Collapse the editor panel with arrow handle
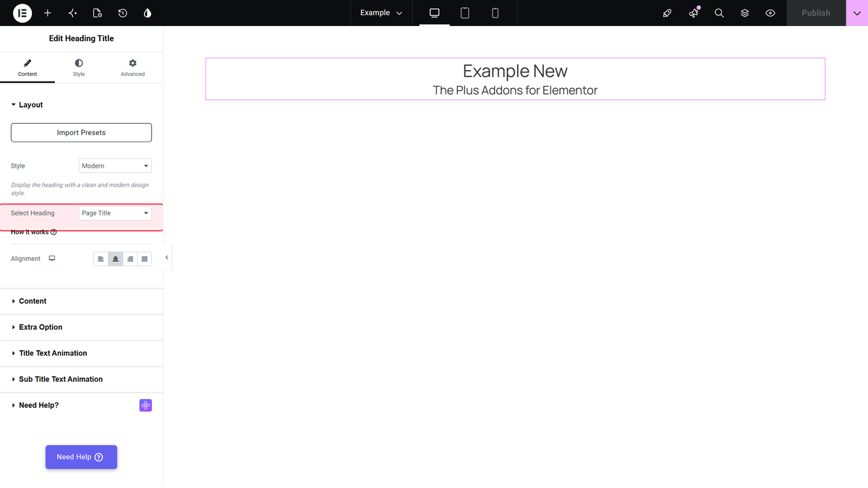 [167, 257]
